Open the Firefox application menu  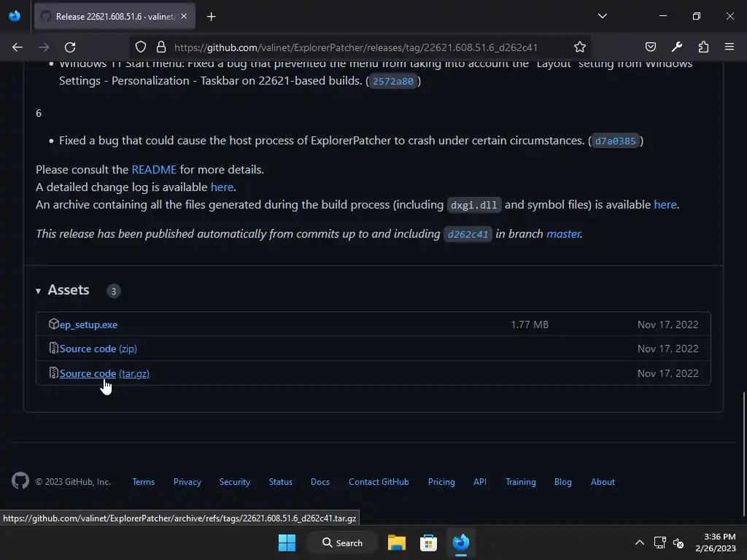(729, 47)
